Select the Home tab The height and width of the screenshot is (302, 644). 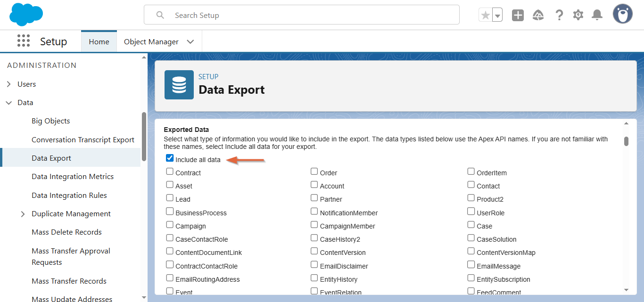[x=99, y=41]
